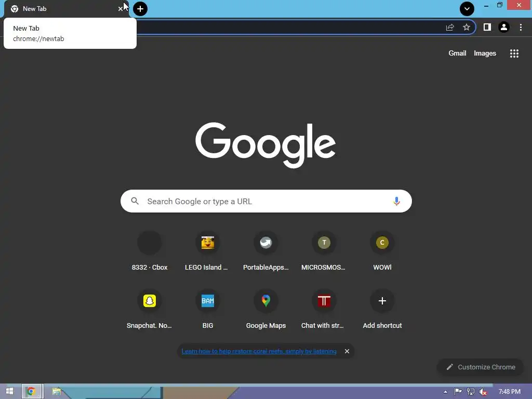The image size is (532, 399).
Task: Select the New Tab browser tab
Action: (66, 9)
